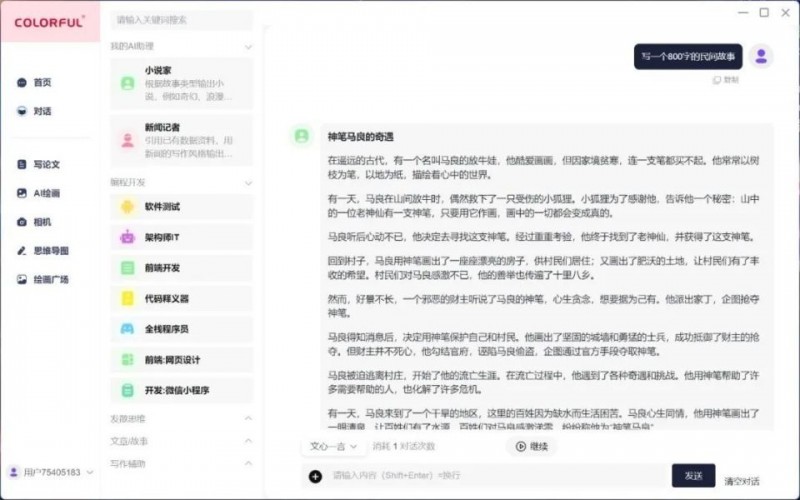Click the plus icon beside the message input

coord(315,476)
